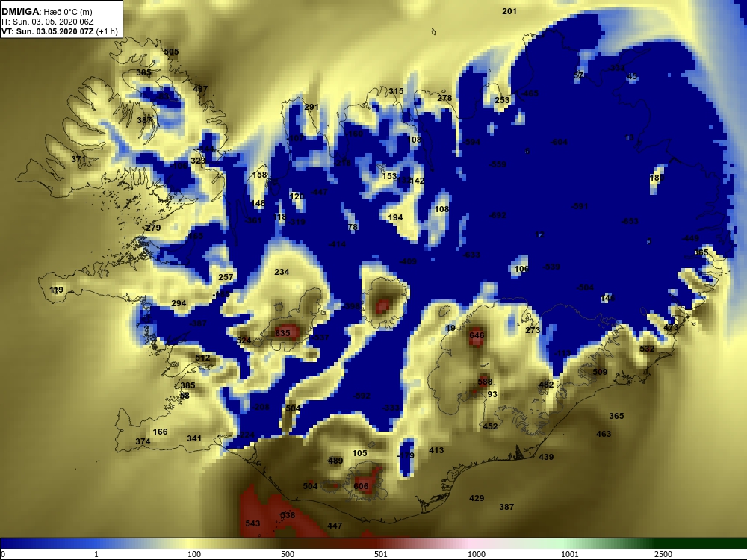Click the 253 map value
The image size is (747, 560).
tap(502, 100)
